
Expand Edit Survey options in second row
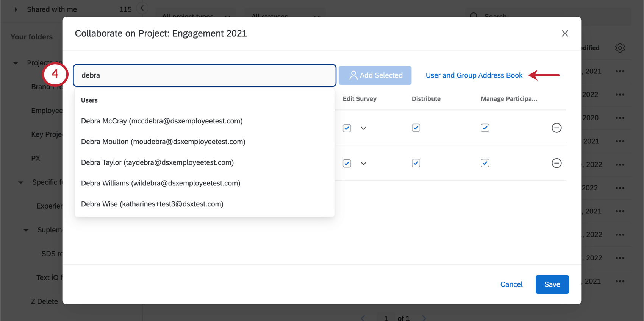[364, 164]
